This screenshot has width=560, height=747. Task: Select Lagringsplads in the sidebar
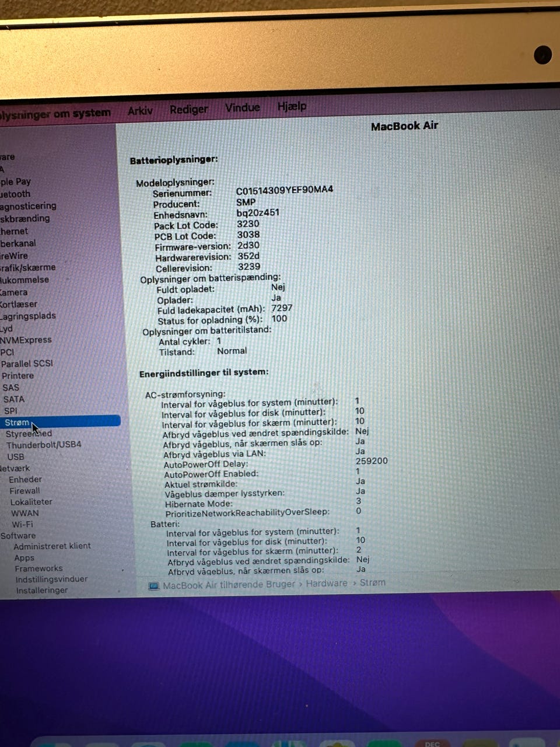point(28,316)
